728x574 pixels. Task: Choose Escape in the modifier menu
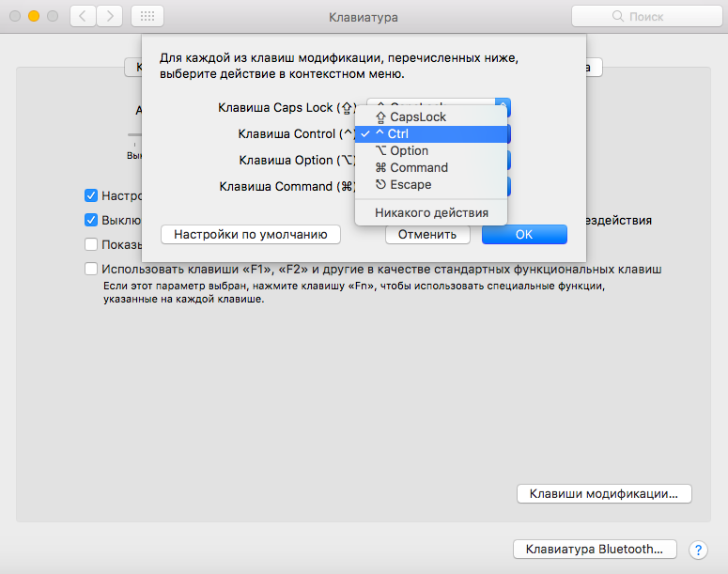click(410, 184)
